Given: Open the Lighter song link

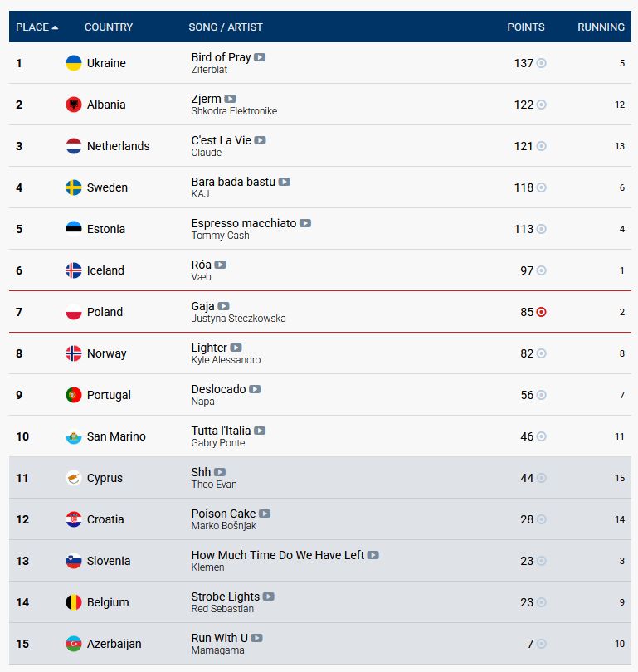Looking at the screenshot, I should (x=209, y=348).
